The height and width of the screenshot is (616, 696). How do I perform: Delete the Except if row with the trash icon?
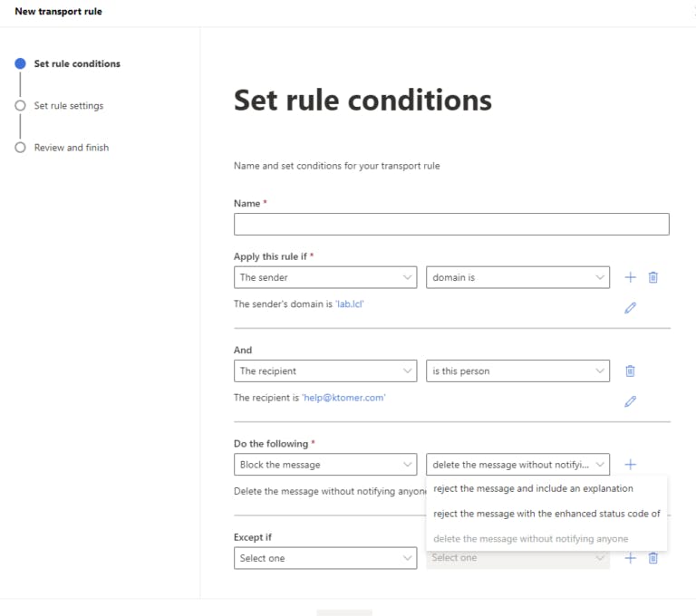tap(652, 558)
